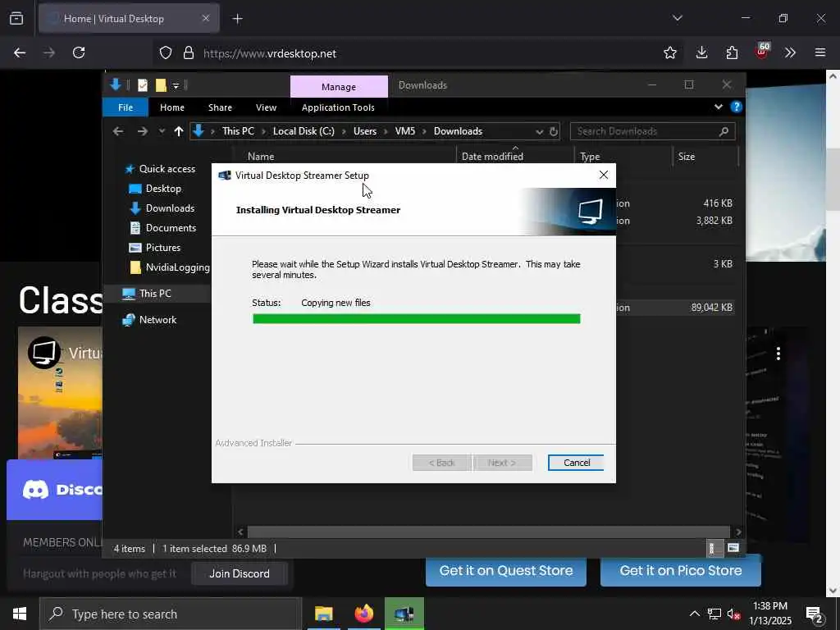Click Local Disk (C:) in the path
840x630 pixels.
click(304, 131)
